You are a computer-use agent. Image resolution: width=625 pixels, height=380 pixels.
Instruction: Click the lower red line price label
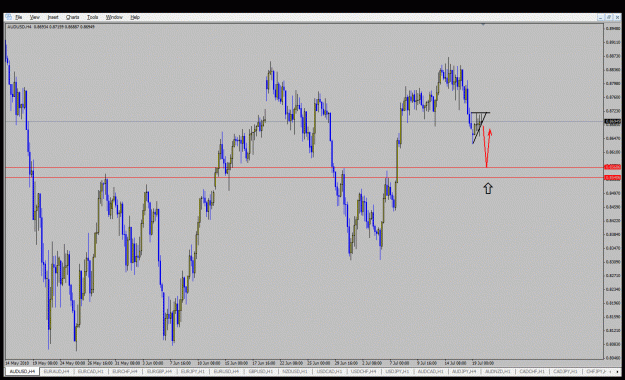click(613, 177)
